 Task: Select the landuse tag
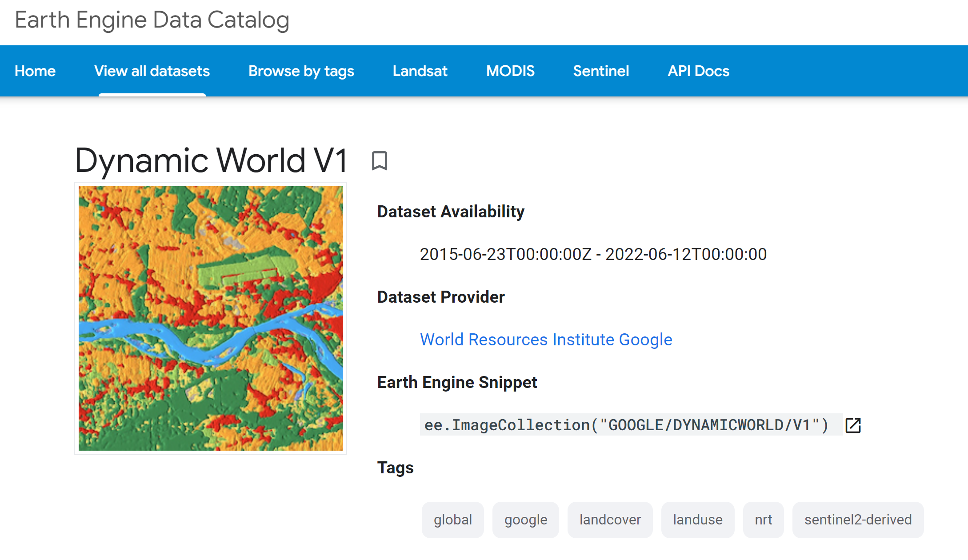point(698,520)
